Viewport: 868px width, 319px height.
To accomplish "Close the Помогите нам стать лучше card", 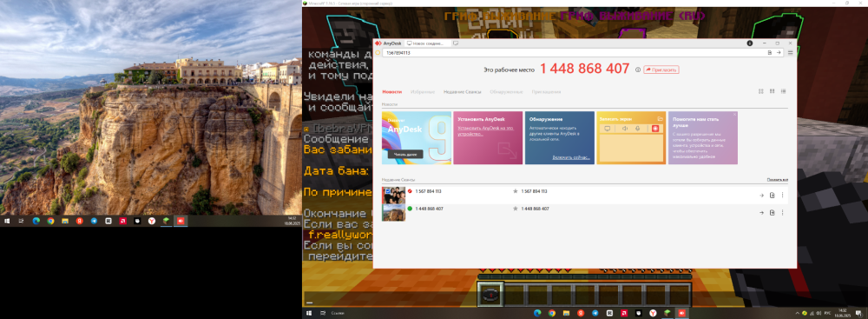I will click(x=734, y=114).
